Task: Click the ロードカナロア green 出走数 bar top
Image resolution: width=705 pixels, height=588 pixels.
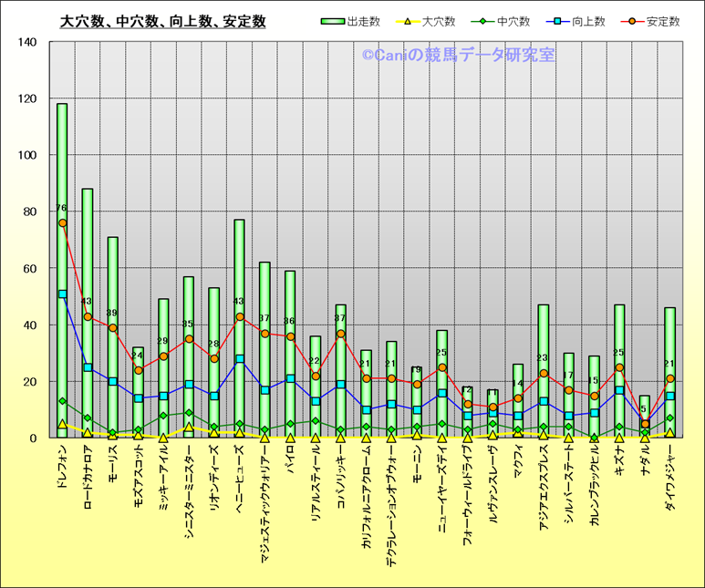Action: (x=88, y=191)
